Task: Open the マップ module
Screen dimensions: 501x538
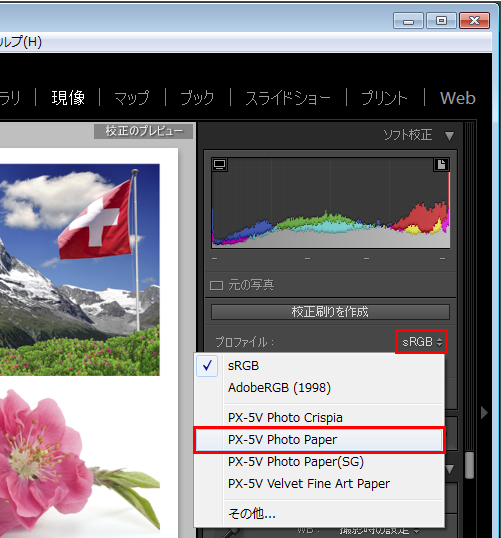Action: 132,98
